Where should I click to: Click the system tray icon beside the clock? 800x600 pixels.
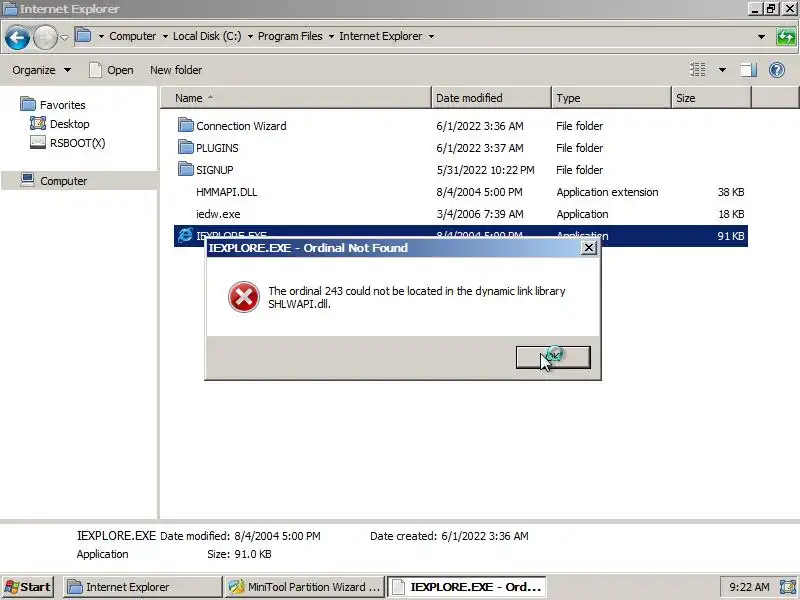tap(788, 587)
